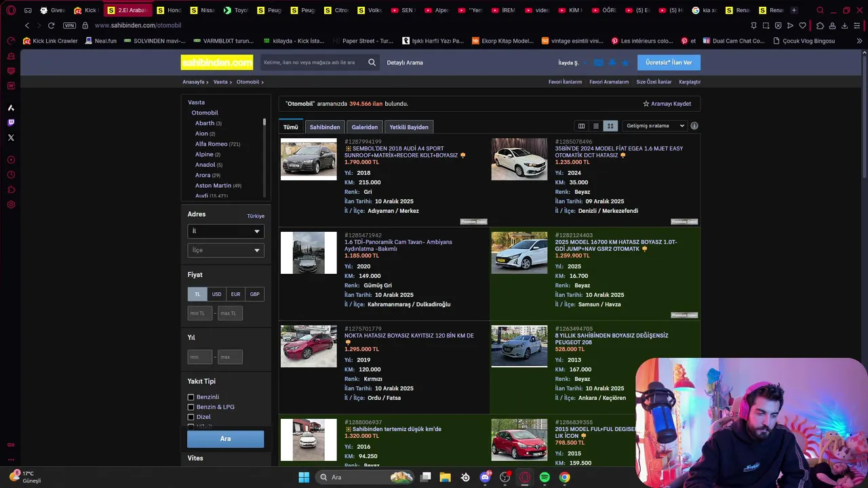Click Aramayı Kaydet save search link
The width and height of the screenshot is (868, 488).
pyautogui.click(x=667, y=104)
